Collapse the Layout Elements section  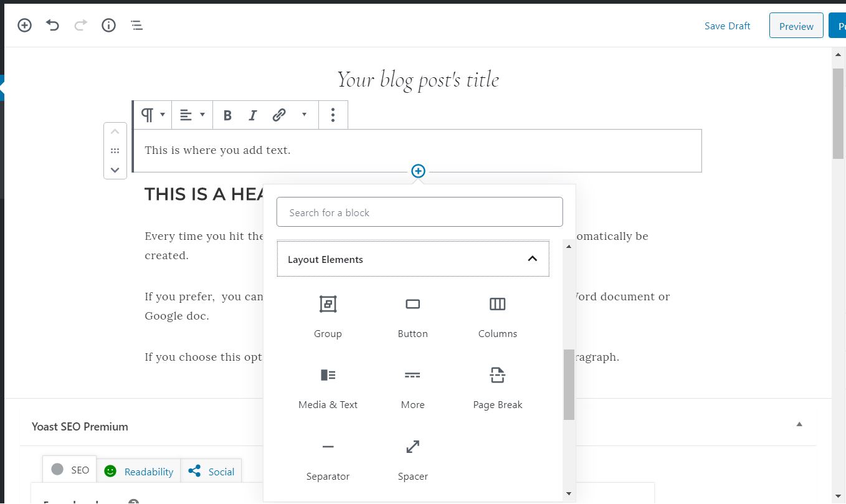click(x=532, y=259)
